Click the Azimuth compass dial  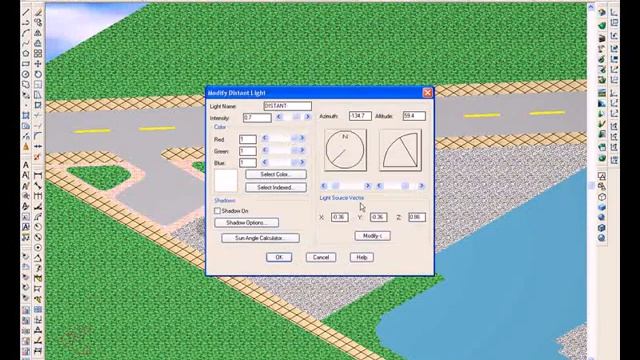pos(345,150)
